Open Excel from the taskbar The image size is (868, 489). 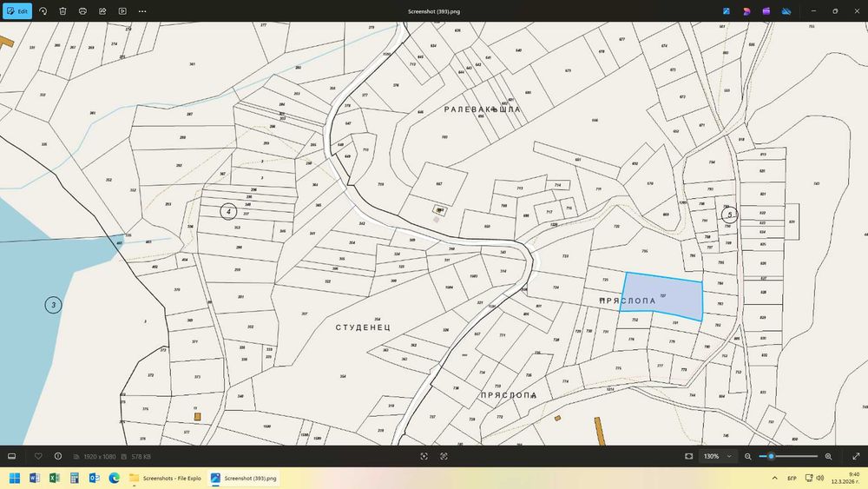click(x=54, y=478)
